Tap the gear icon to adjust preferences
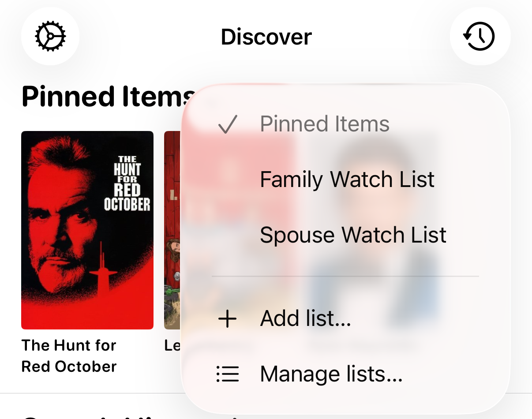The image size is (532, 419). [50, 37]
